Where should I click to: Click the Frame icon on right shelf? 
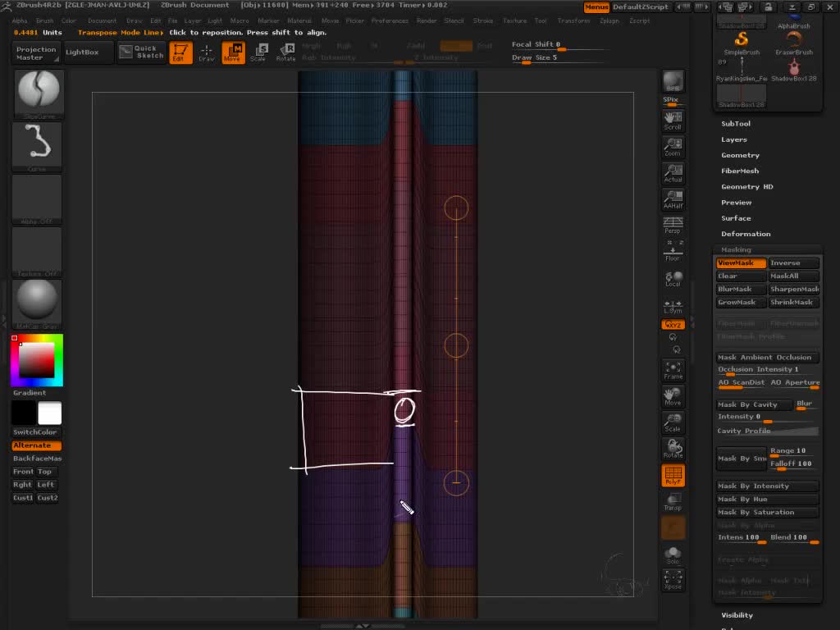click(673, 370)
